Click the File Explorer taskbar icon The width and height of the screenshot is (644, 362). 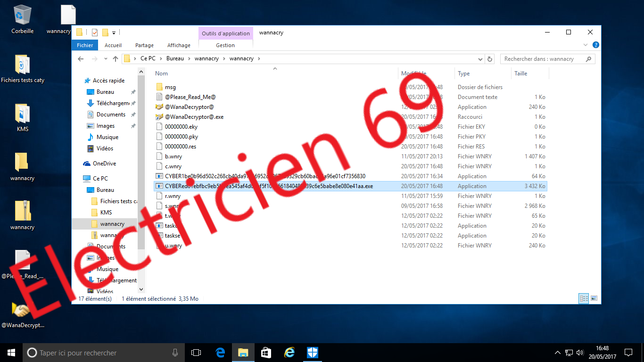(243, 353)
